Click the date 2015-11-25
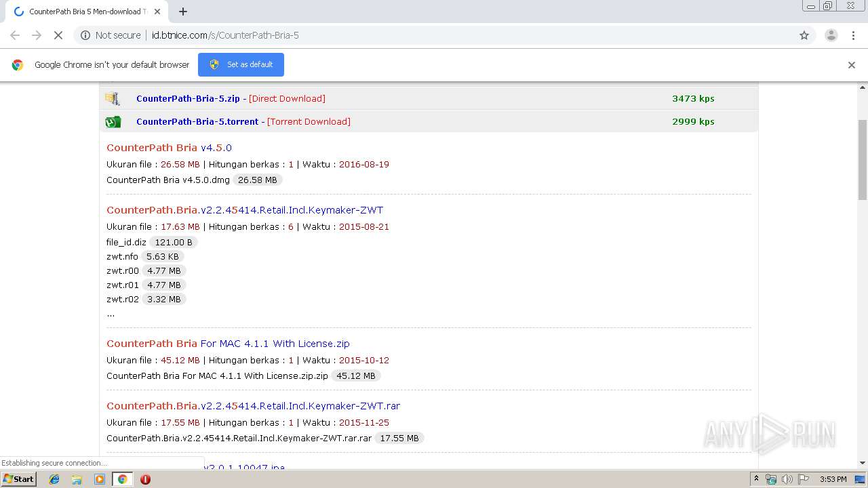 (x=364, y=423)
